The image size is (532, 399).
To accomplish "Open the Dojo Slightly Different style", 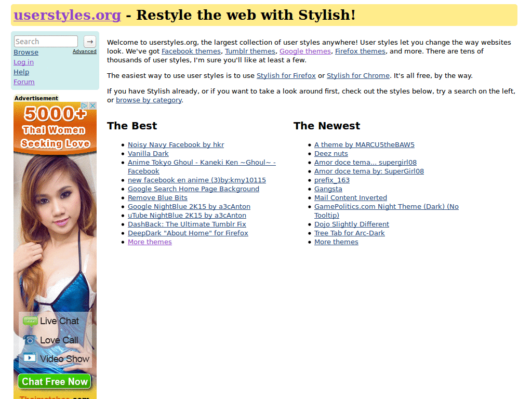I will coord(352,224).
